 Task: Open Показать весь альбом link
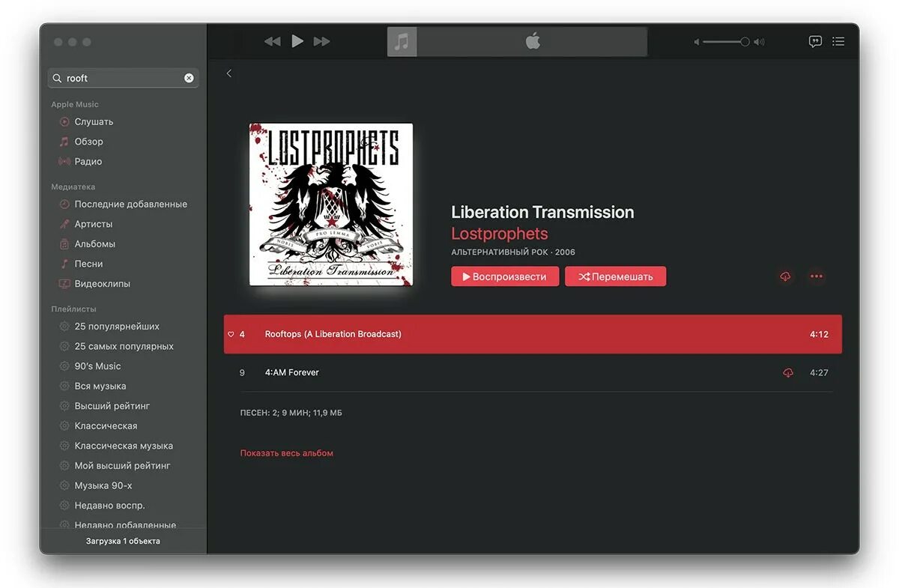click(x=287, y=453)
